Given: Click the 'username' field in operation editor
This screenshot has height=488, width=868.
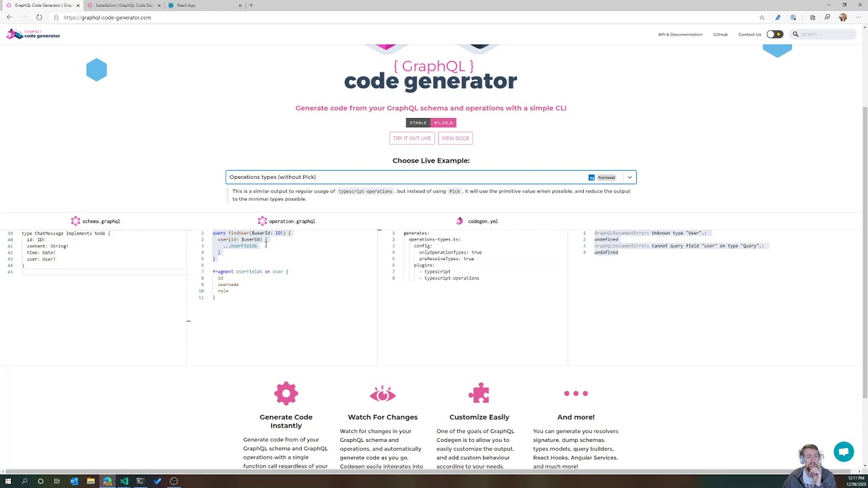Looking at the screenshot, I should pyautogui.click(x=228, y=285).
